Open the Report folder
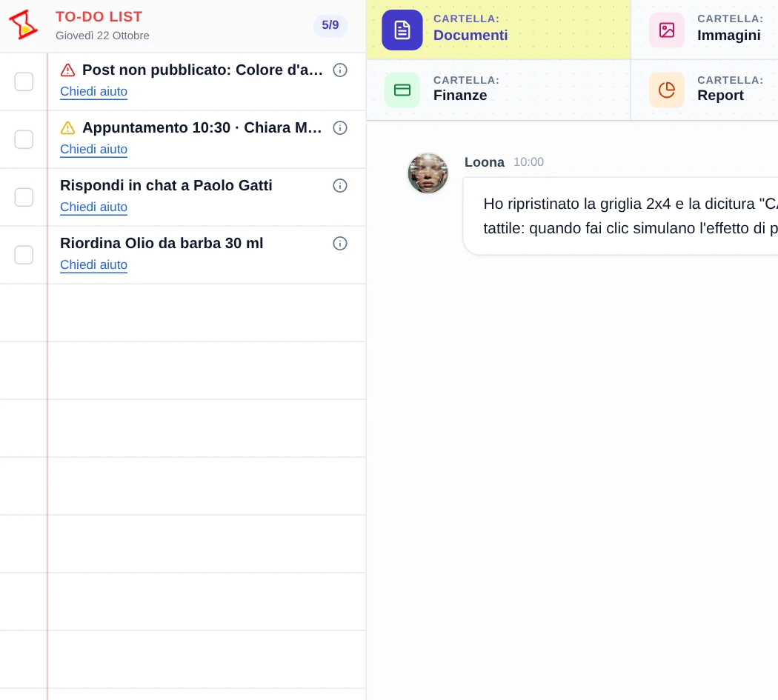 click(x=705, y=90)
